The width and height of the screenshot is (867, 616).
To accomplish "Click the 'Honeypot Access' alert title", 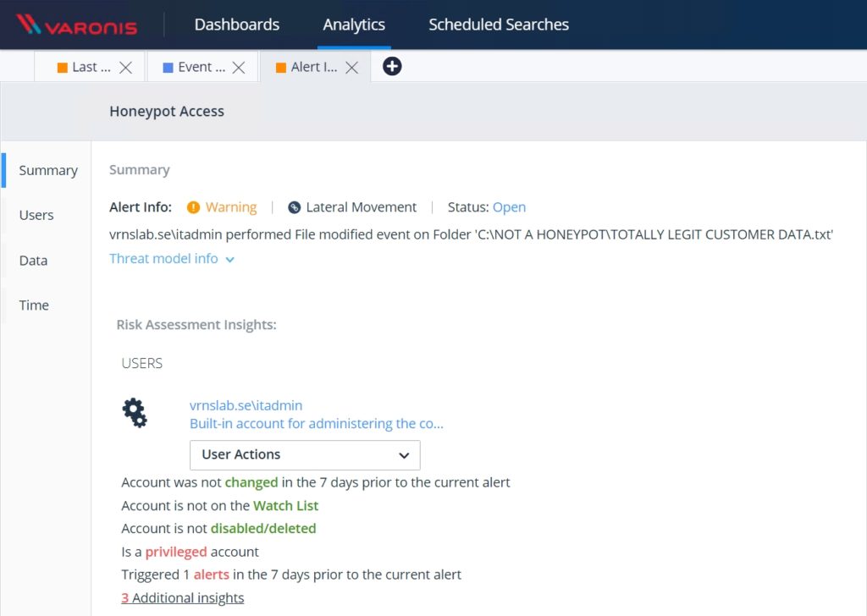I will tap(167, 111).
